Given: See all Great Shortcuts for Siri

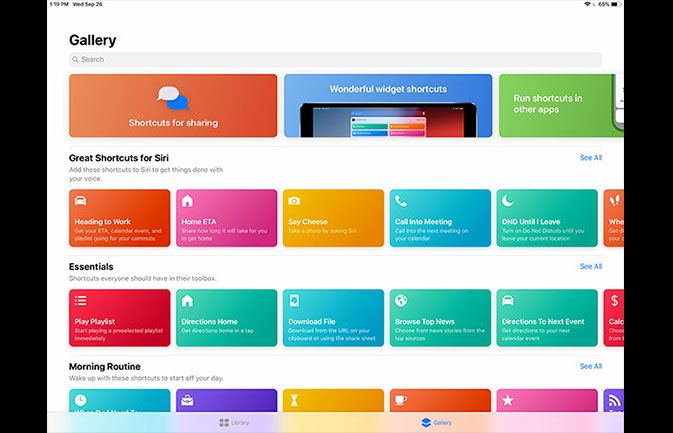Looking at the screenshot, I should [x=590, y=158].
